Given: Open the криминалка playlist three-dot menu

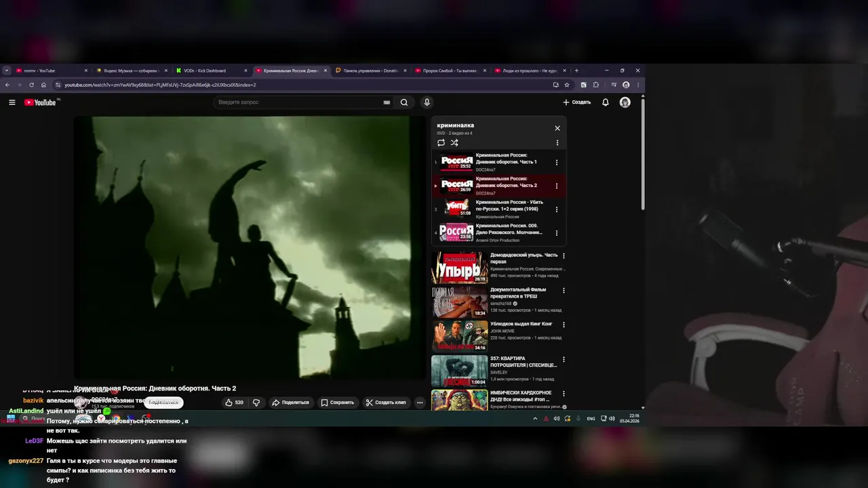Looking at the screenshot, I should pyautogui.click(x=557, y=142).
